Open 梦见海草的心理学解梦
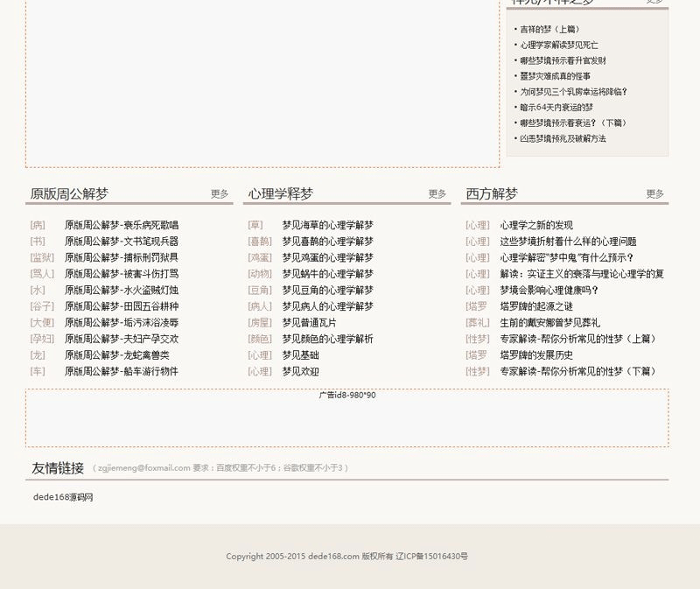700x589 pixels. click(x=327, y=225)
